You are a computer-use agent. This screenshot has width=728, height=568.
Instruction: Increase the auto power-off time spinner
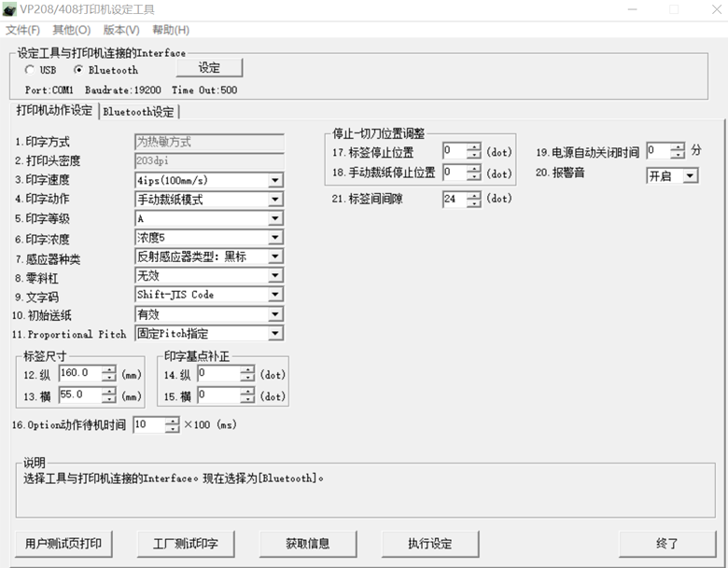coord(678,146)
